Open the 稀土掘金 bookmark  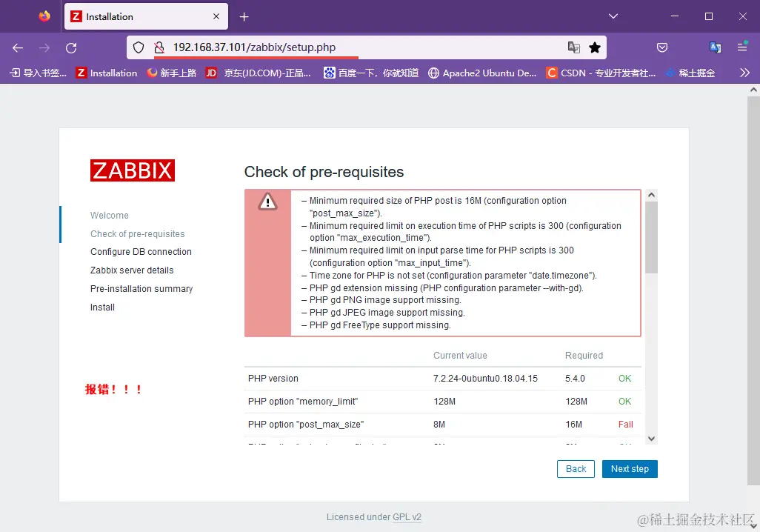point(690,73)
